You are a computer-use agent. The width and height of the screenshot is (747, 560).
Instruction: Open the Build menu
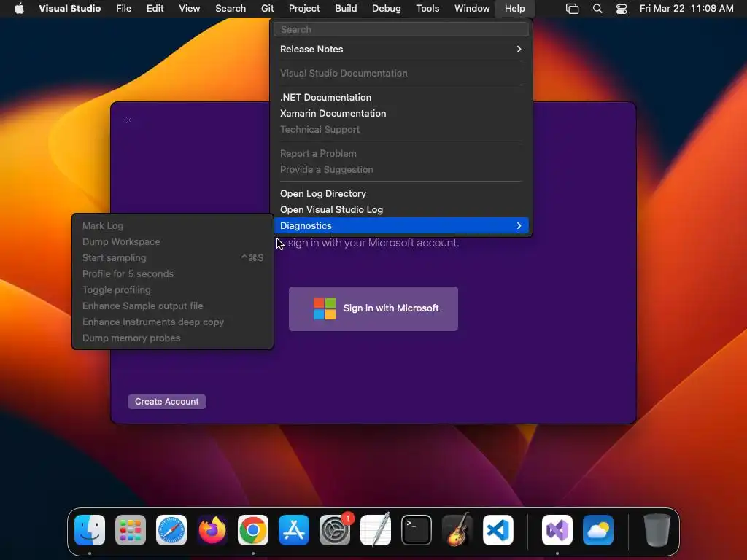346,8
